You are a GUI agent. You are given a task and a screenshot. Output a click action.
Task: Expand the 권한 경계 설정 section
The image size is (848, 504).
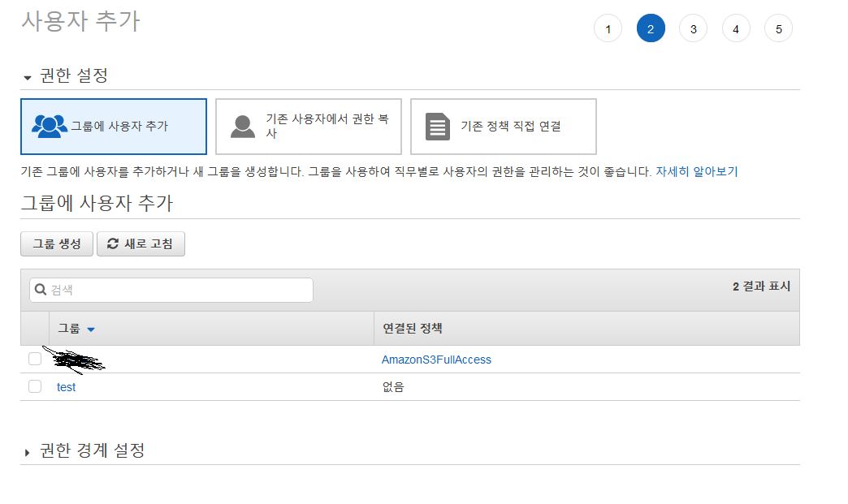click(28, 451)
